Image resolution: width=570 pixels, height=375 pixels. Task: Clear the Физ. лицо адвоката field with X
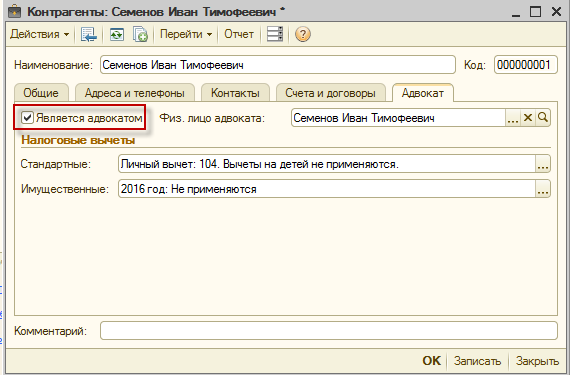point(528,118)
